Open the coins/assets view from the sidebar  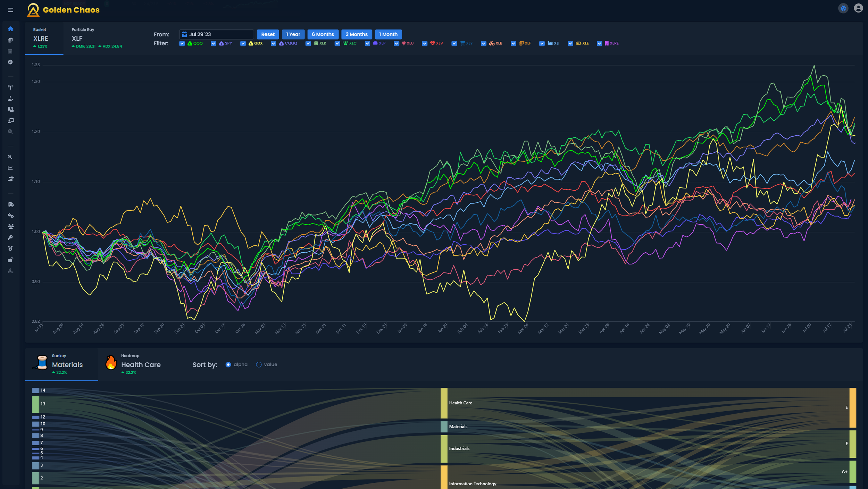(x=10, y=41)
